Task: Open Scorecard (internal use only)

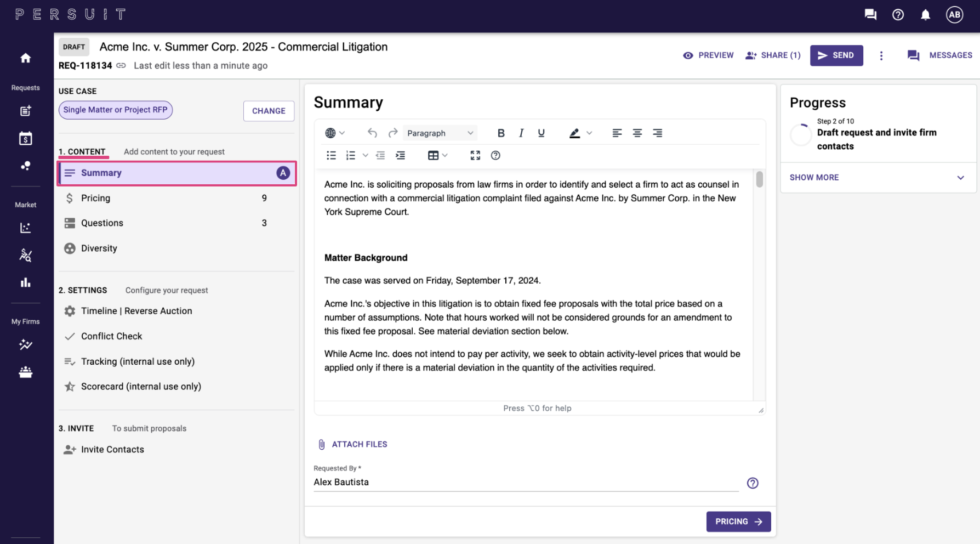Action: pos(176,387)
